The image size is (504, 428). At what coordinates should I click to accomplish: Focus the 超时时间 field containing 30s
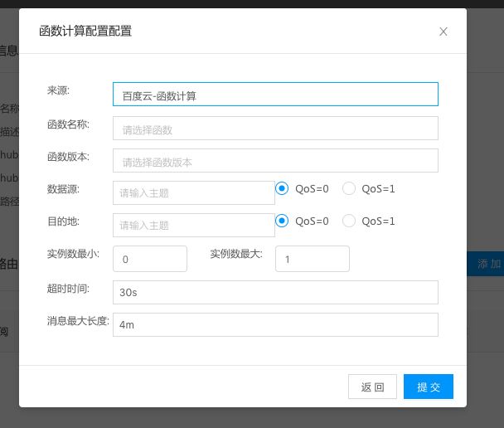pos(275,292)
